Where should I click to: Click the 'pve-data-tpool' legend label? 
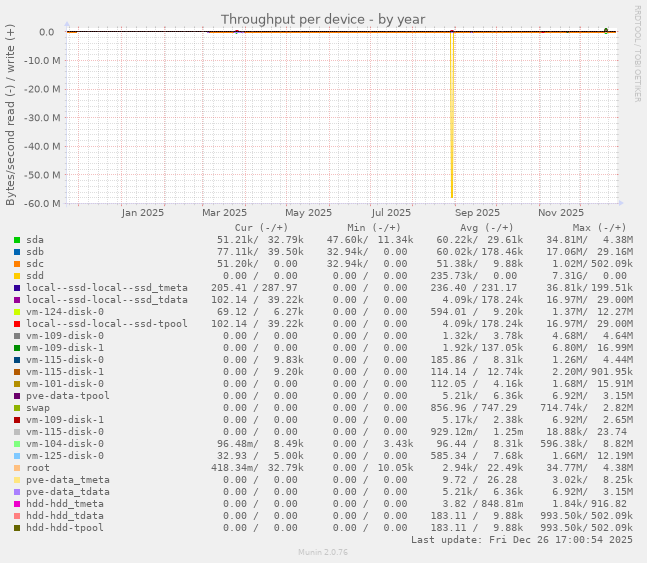click(68, 396)
